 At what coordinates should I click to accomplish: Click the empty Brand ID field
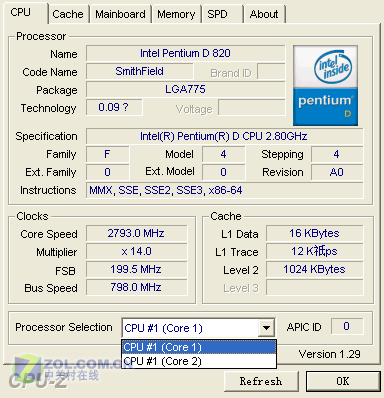click(x=271, y=71)
